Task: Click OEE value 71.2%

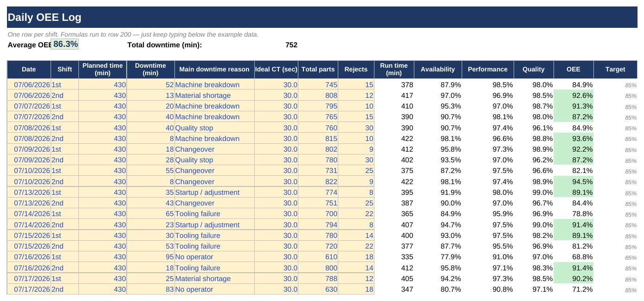Action: [x=573, y=289]
